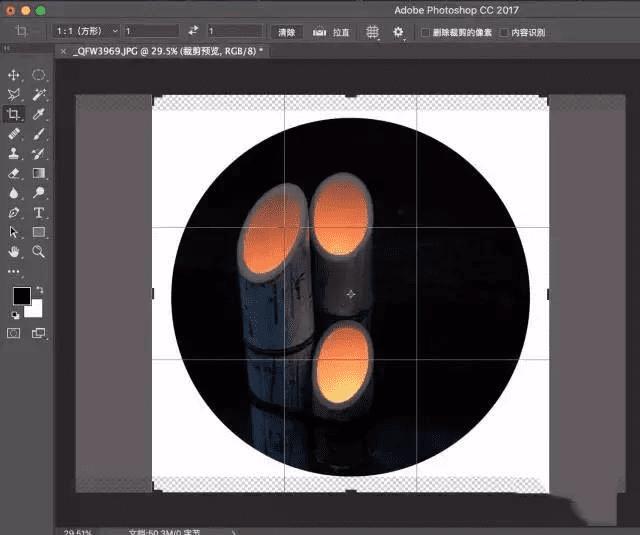Swap width and height crop values
640x535 pixels.
tap(194, 32)
